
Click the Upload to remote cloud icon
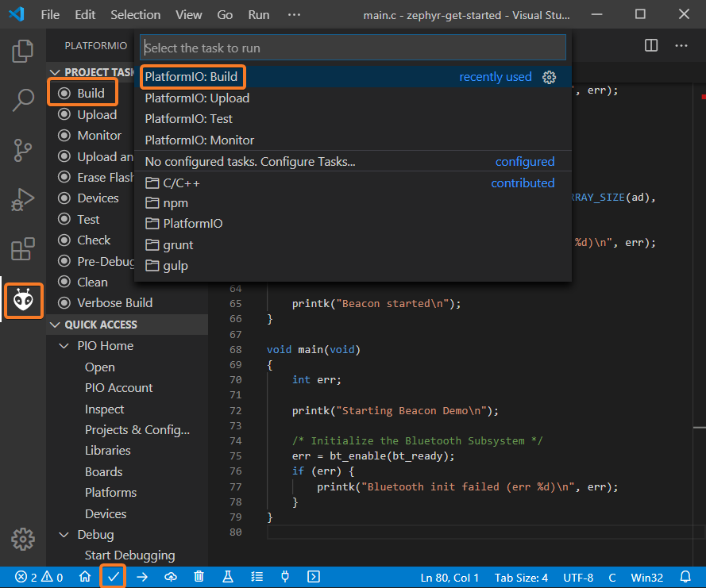tap(171, 577)
